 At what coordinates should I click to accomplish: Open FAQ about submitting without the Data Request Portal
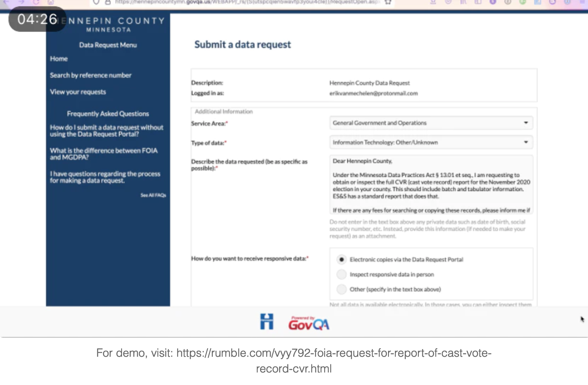pos(107,131)
